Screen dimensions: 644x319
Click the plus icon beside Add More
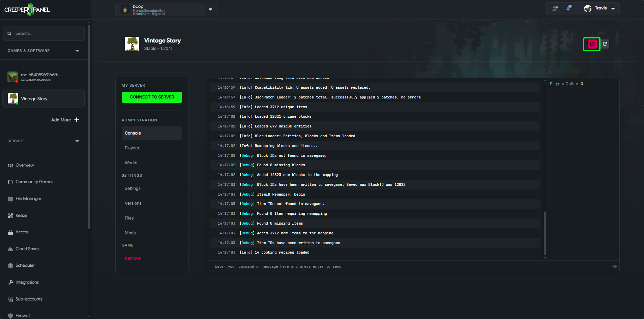click(x=77, y=120)
